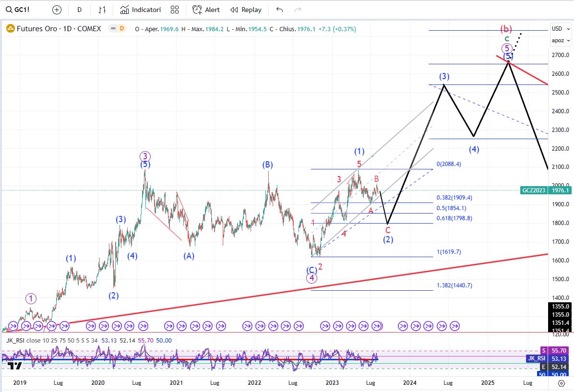Redo the chart action
The height and width of the screenshot is (392, 574).
298,10
